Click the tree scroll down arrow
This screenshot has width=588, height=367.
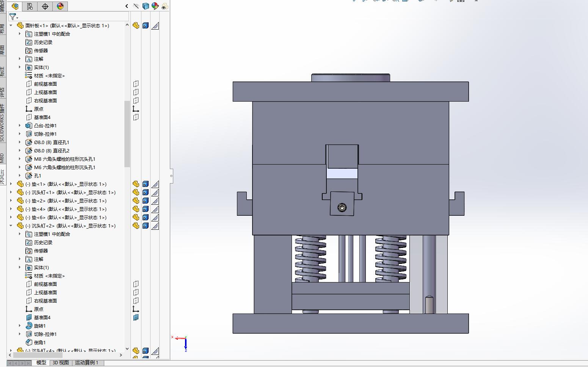(x=127, y=349)
